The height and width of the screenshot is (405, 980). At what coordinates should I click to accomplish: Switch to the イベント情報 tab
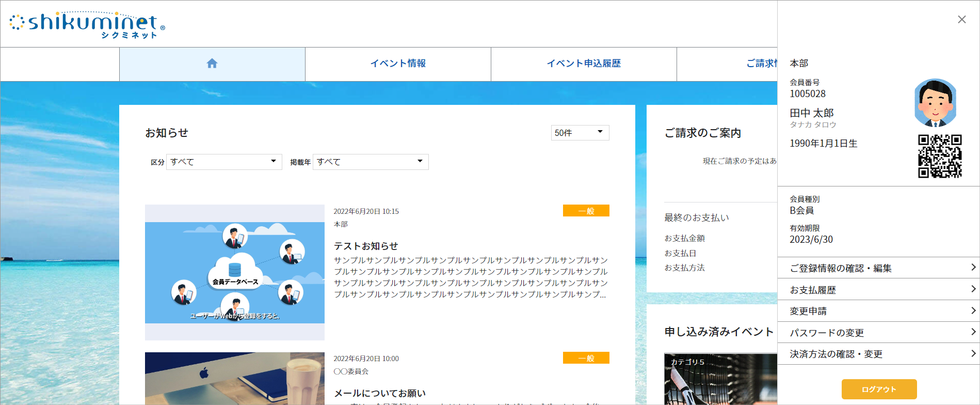pyautogui.click(x=398, y=64)
